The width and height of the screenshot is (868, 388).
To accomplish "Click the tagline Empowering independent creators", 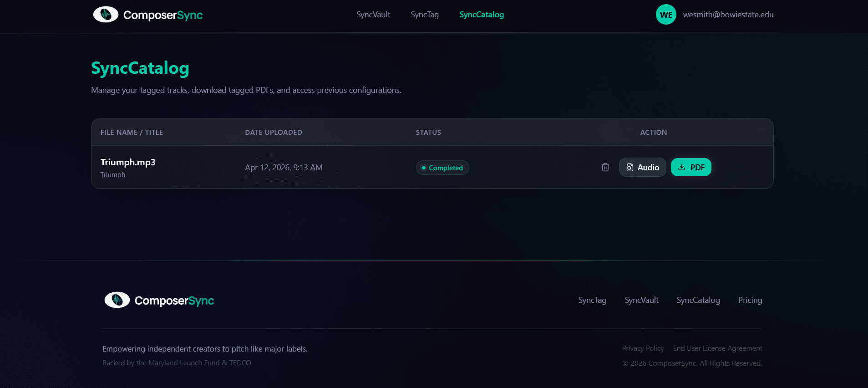I will tap(205, 349).
